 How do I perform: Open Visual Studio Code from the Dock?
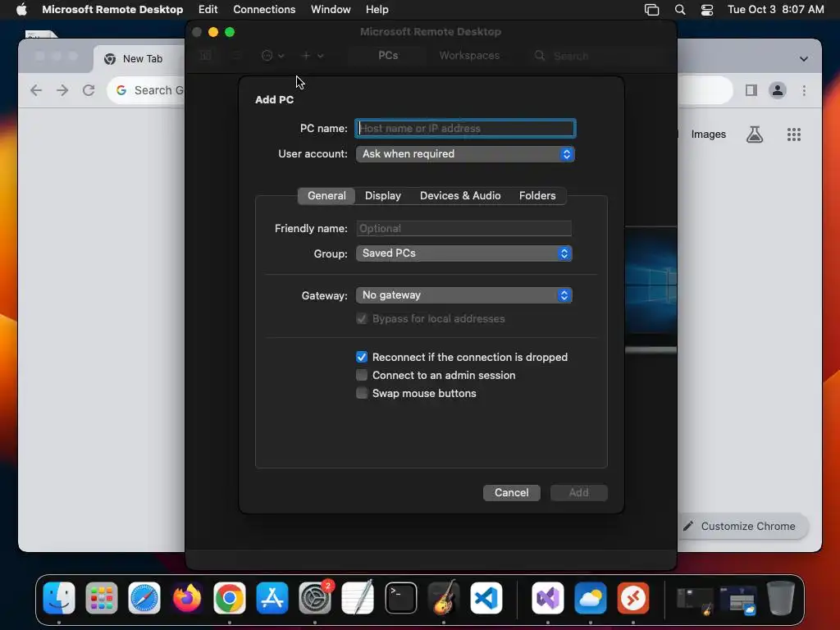click(x=486, y=598)
